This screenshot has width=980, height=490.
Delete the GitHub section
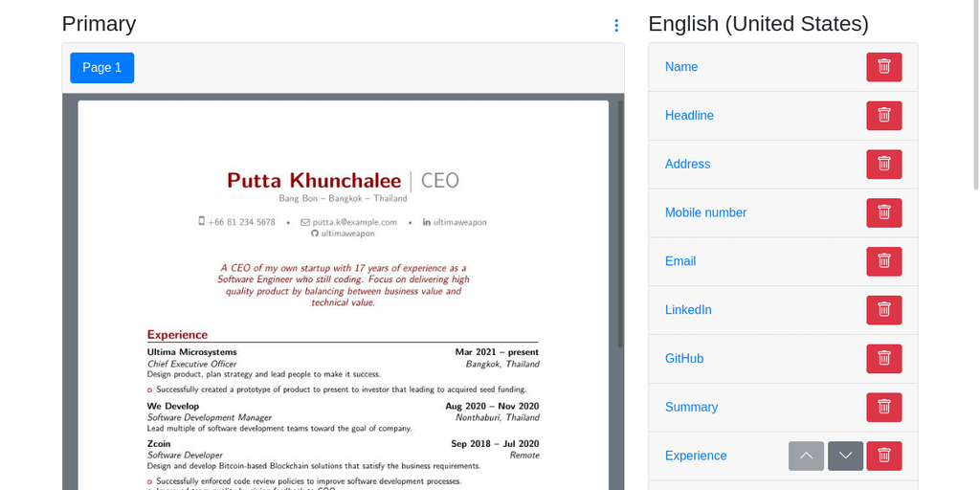883,359
